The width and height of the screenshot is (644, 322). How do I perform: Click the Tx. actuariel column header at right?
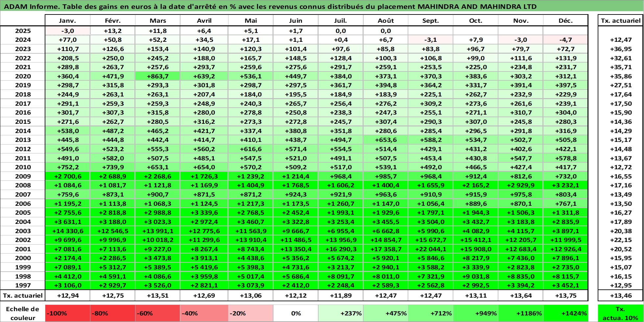[x=621, y=20]
